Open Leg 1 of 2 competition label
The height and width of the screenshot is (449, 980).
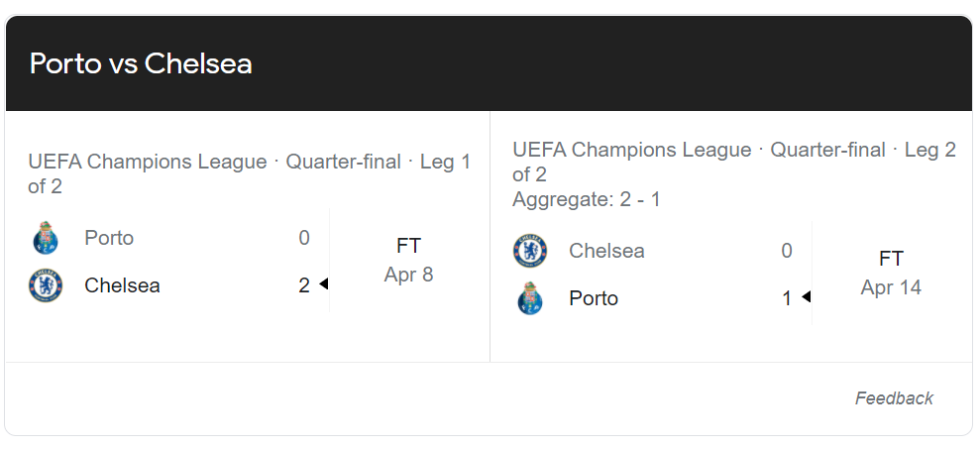pos(250,173)
